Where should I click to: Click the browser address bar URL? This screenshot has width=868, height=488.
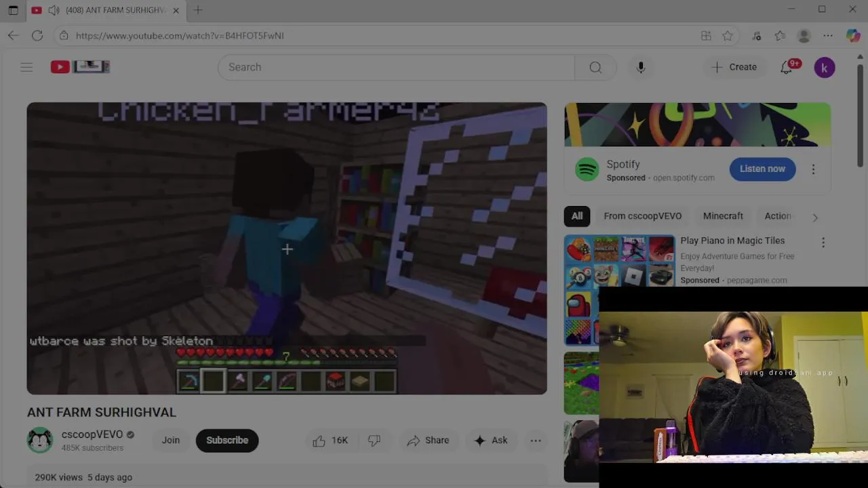tap(180, 35)
